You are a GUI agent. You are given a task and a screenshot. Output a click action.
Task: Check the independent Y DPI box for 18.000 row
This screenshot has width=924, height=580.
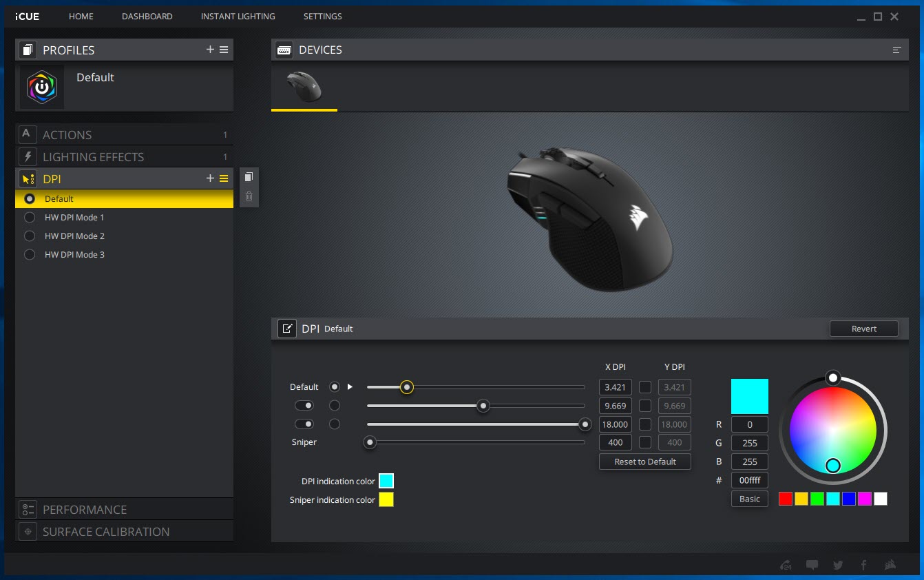(x=645, y=424)
